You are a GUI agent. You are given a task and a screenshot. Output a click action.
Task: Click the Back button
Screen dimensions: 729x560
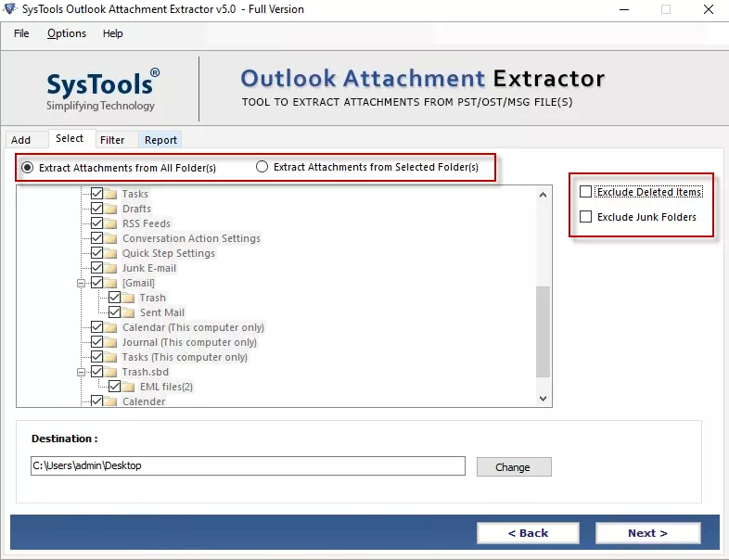(x=528, y=533)
